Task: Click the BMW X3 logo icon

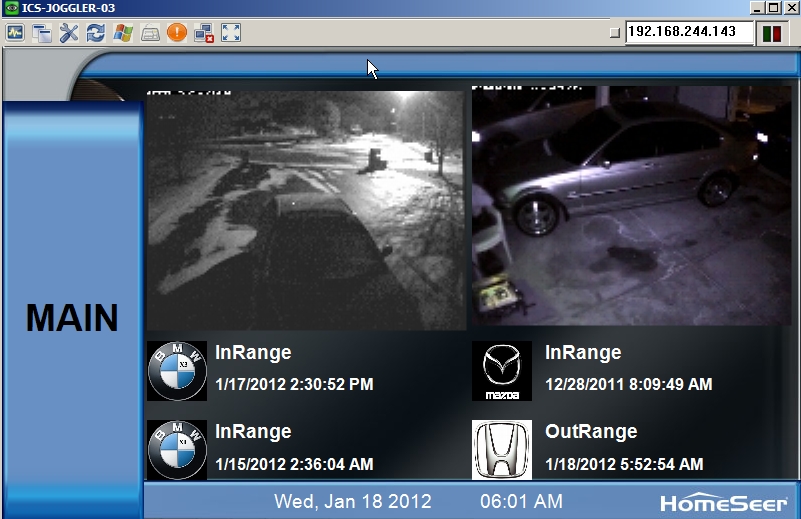Action: coord(177,371)
